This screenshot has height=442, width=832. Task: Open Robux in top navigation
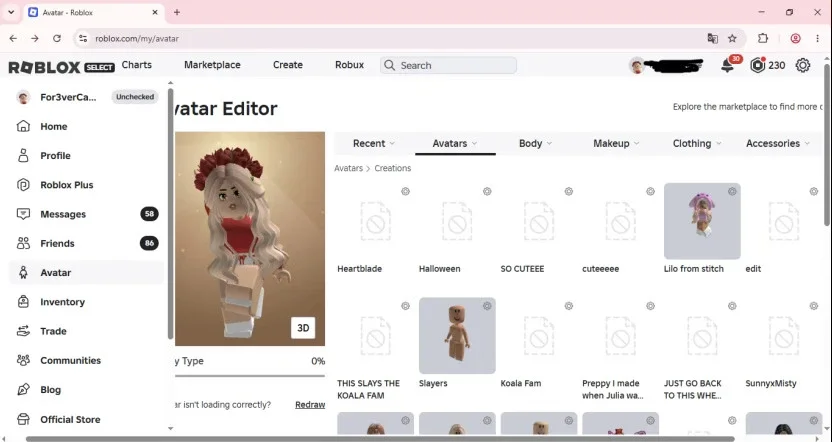click(350, 65)
